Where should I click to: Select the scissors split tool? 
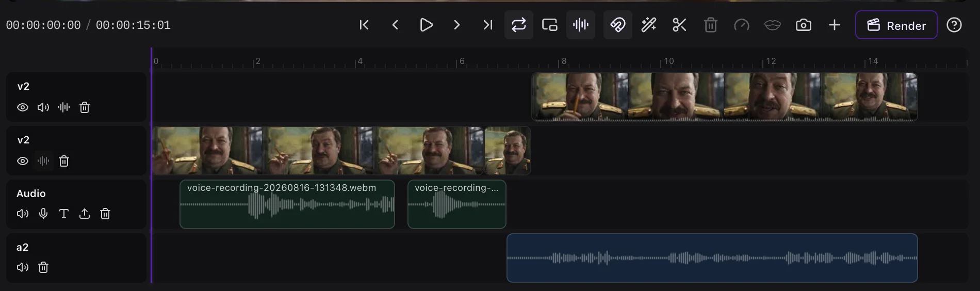pos(680,25)
